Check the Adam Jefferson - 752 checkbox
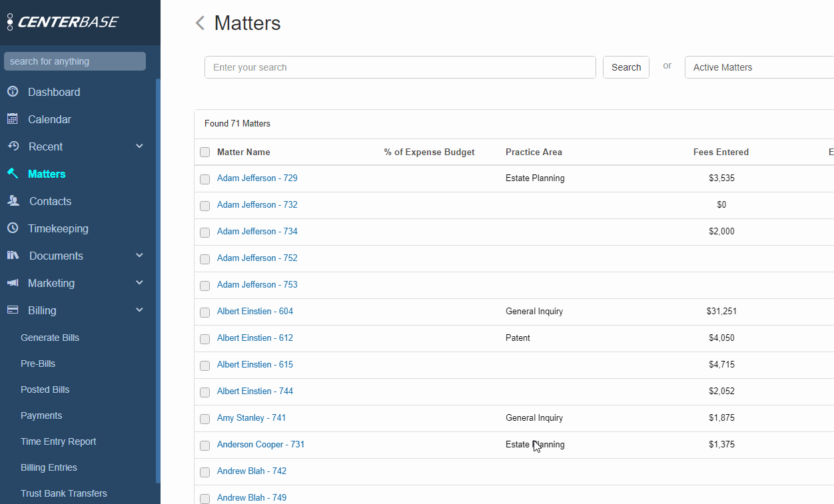Viewport: 834px width, 504px height. coord(205,259)
